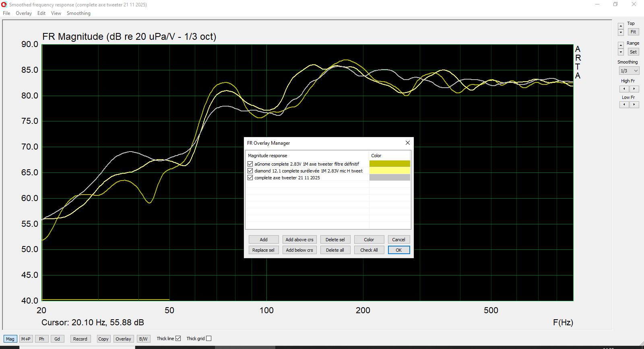Toggle the diamond 12.1 overlay checkbox
This screenshot has width=644, height=349.
[250, 171]
